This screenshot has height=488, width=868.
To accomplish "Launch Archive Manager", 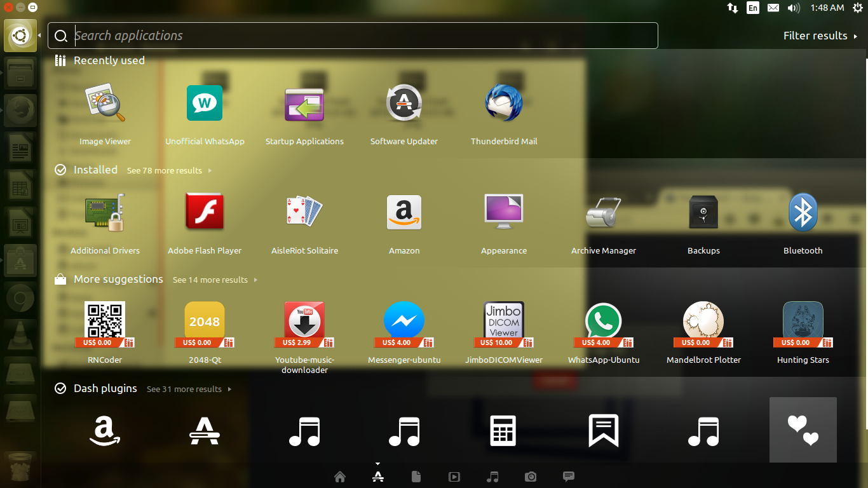I will click(x=604, y=224).
